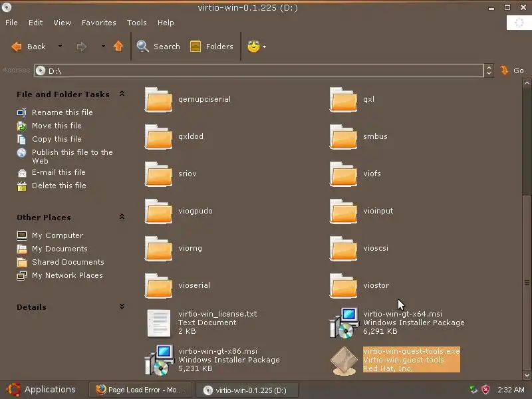
Task: Select the sriov folder icon
Action: click(158, 174)
